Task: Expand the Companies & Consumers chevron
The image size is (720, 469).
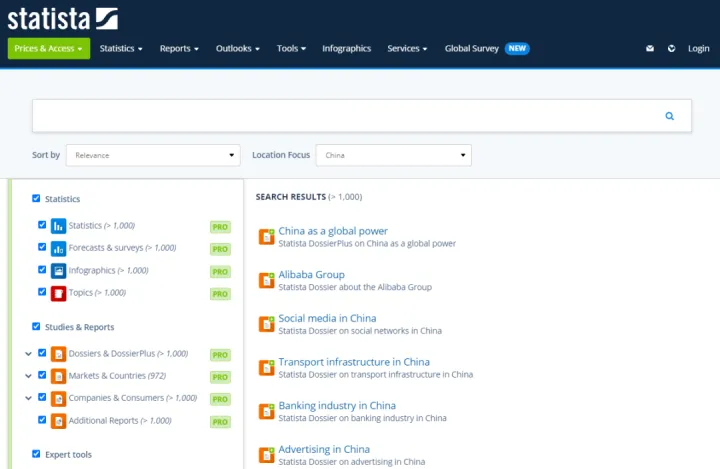Action: pyautogui.click(x=28, y=398)
